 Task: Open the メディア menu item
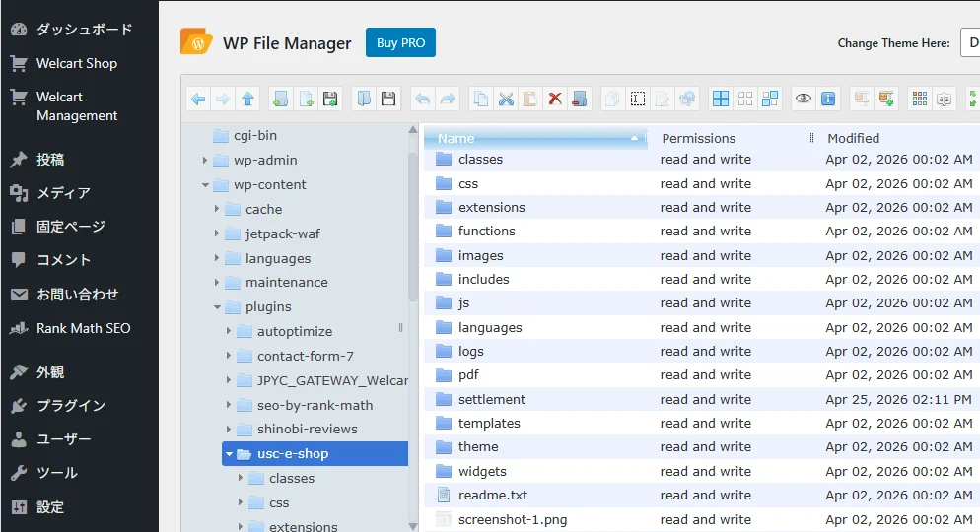point(80,193)
